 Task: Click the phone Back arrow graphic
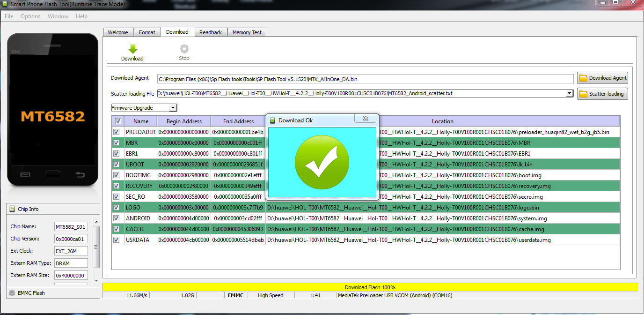point(80,175)
